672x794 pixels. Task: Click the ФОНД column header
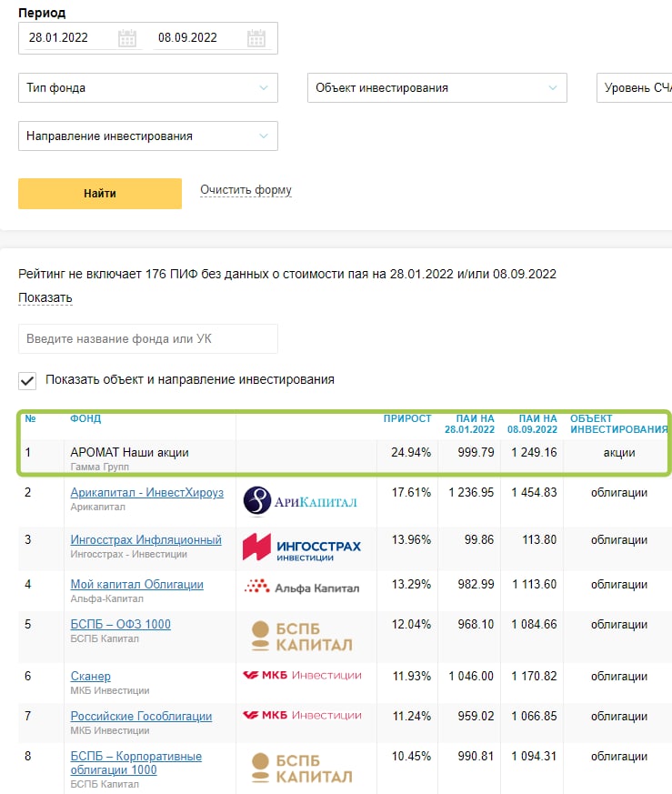85,418
